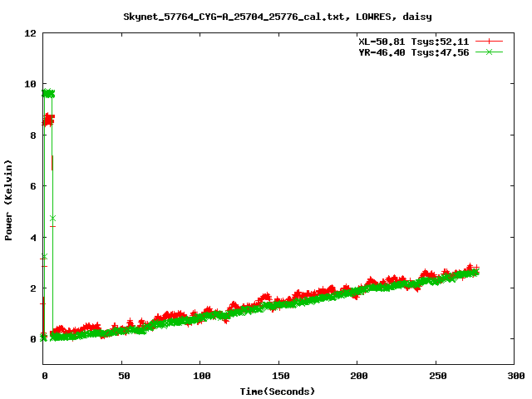This screenshot has height=399, width=532.
Task: Click the y-axis tick label 0
Action: (x=33, y=339)
